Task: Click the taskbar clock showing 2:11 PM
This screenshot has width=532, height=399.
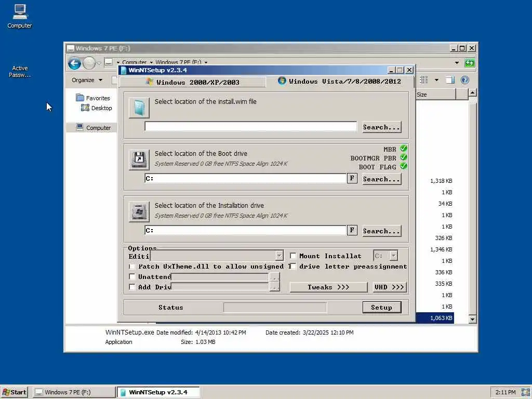Action: [506, 392]
